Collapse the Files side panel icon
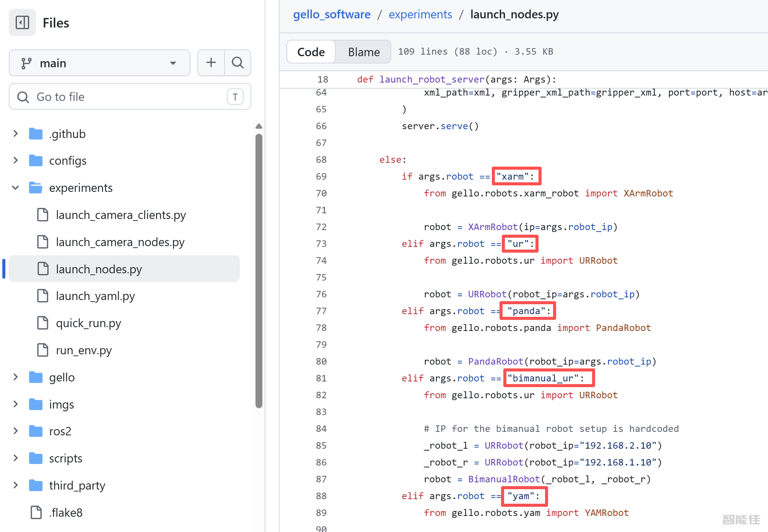Image resolution: width=768 pixels, height=532 pixels. [22, 23]
